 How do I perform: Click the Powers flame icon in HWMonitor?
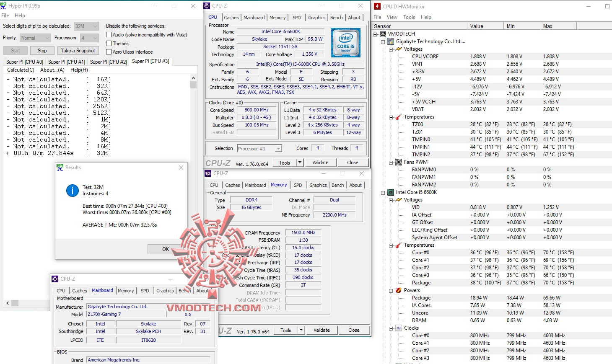pyautogui.click(x=399, y=290)
